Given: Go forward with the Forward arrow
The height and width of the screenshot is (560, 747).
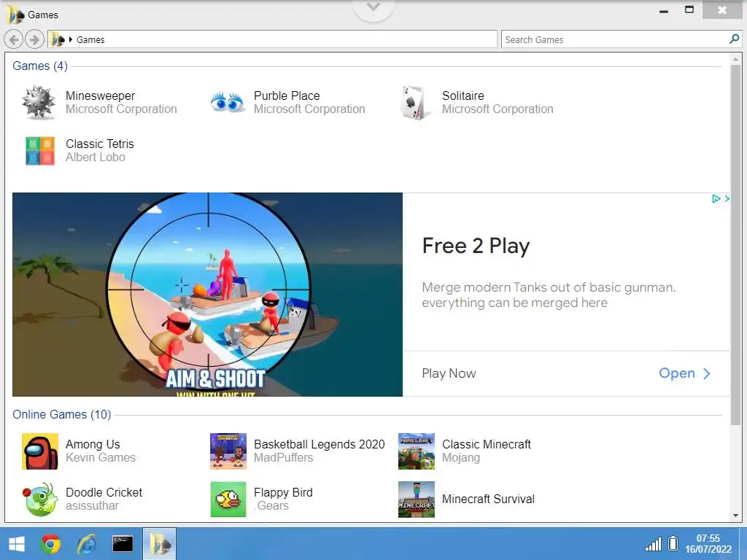Looking at the screenshot, I should (x=34, y=39).
